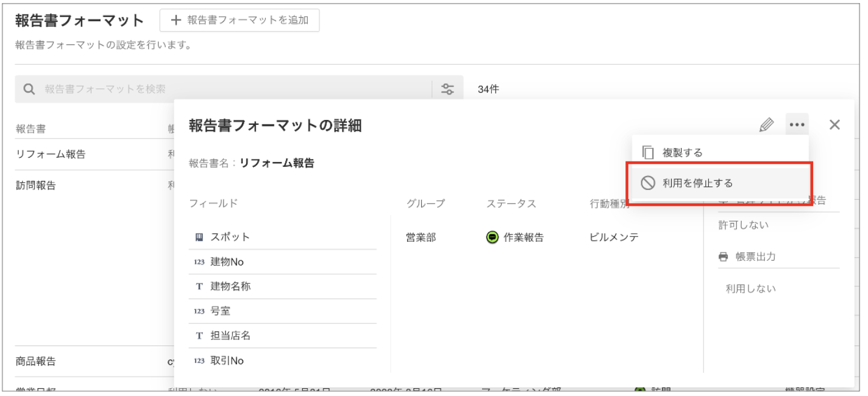The image size is (868, 396).
Task: Click the 作業報告 status label
Action: tap(524, 238)
